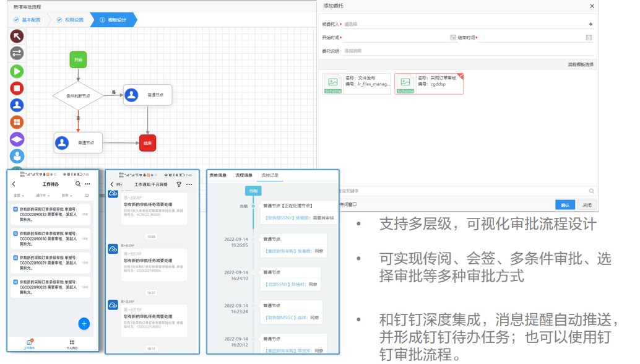Image resolution: width=640 pixels, height=364 pixels.
Task: Open the 排序 sort dropdown
Action: (x=66, y=196)
